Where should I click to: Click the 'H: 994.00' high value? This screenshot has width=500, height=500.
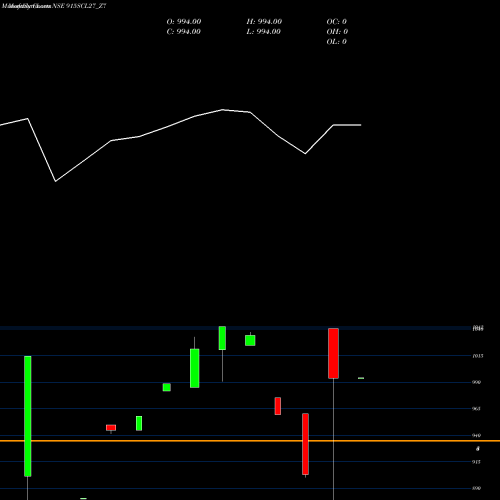tap(264, 22)
